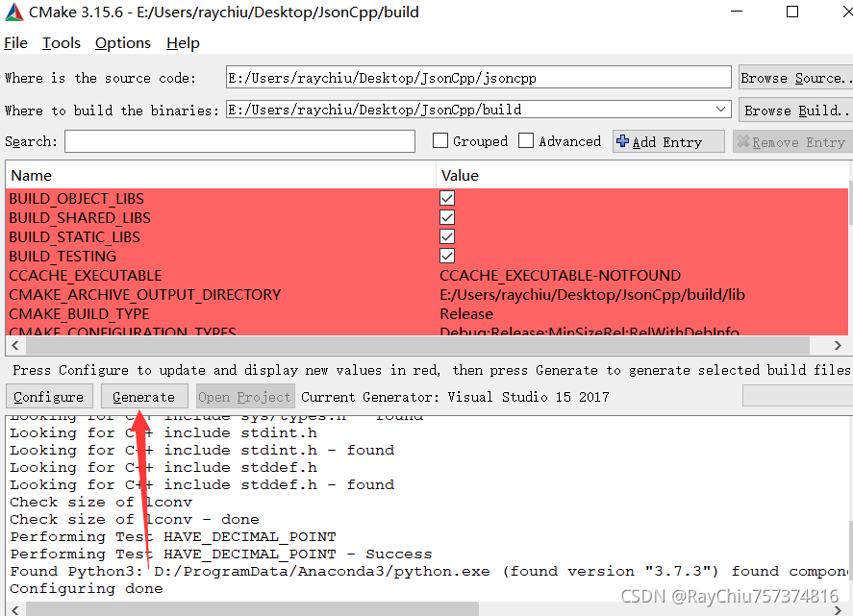Uncheck BUILD_OBJECT_LIBS value
Image resolution: width=853 pixels, height=616 pixels.
(446, 198)
